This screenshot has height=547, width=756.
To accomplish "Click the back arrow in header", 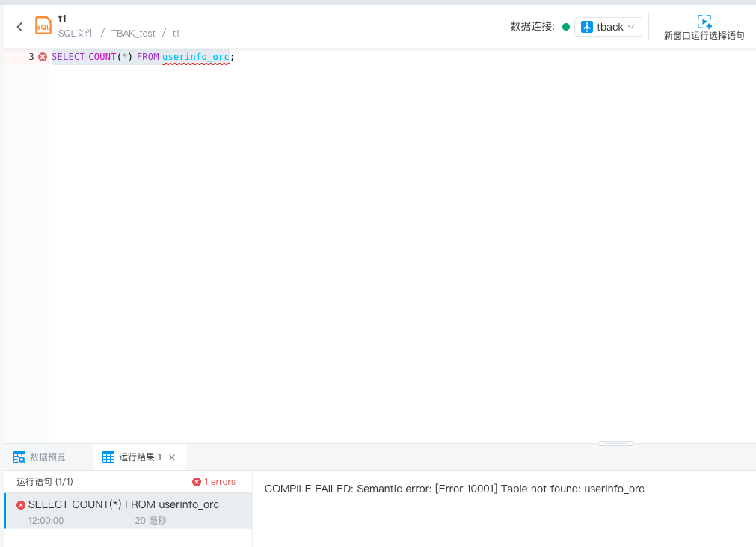I will point(19,27).
